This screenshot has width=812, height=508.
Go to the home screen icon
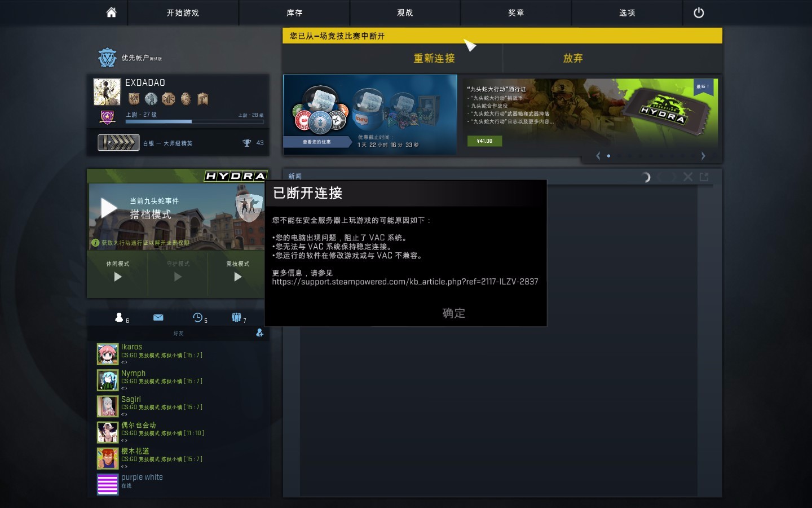[x=111, y=12]
